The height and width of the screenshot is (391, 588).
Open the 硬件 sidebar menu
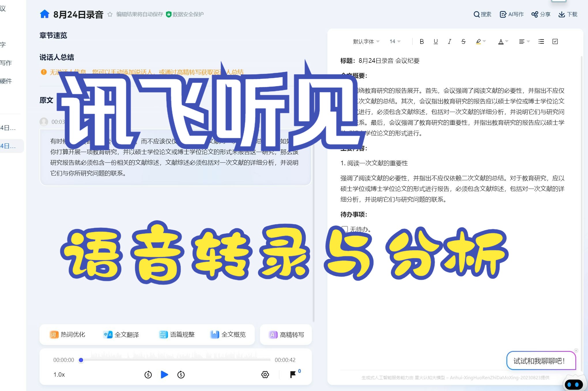tap(6, 81)
